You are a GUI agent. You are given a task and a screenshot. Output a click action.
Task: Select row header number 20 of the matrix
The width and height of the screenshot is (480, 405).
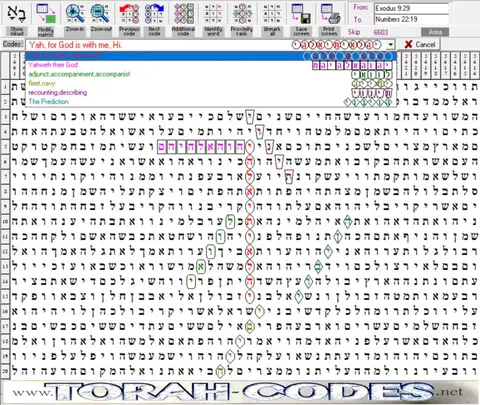(x=5, y=370)
